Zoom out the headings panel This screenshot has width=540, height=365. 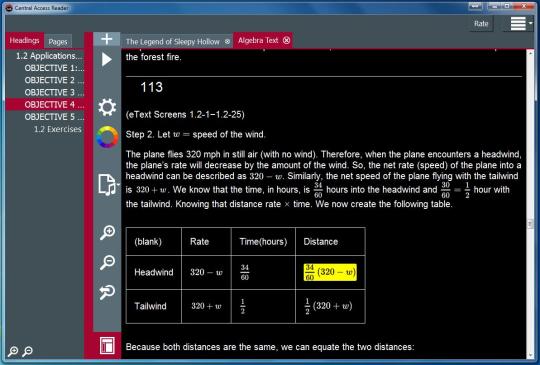point(27,351)
